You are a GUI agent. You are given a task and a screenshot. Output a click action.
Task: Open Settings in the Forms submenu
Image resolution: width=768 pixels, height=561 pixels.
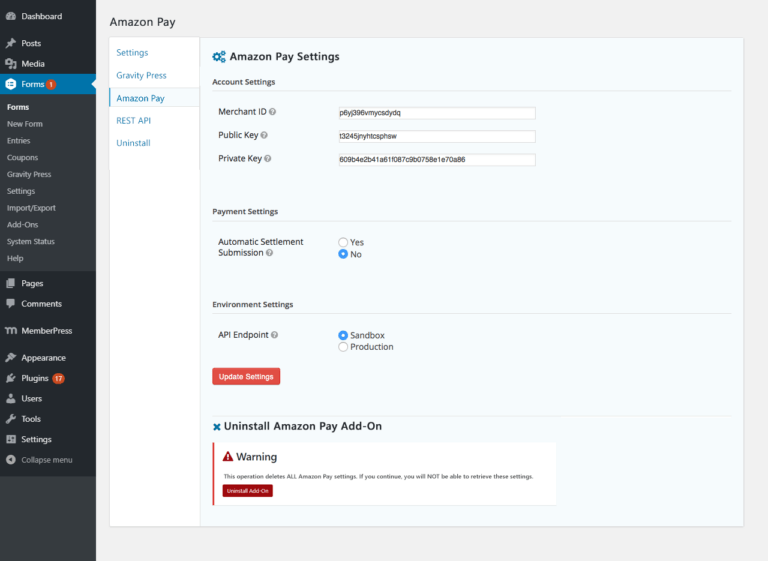21,191
